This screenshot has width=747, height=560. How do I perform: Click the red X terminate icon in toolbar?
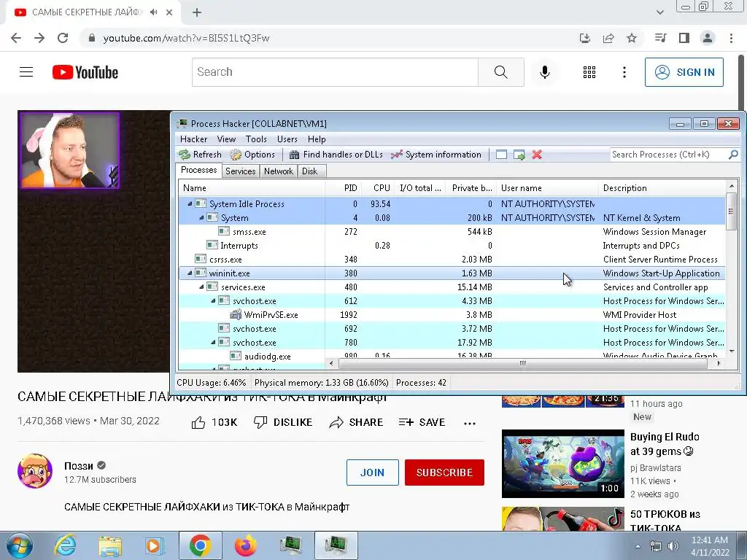537,155
